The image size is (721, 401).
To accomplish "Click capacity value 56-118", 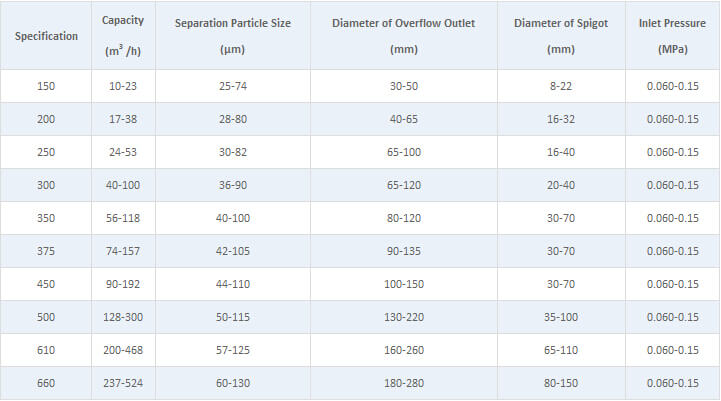I will coord(123,218).
